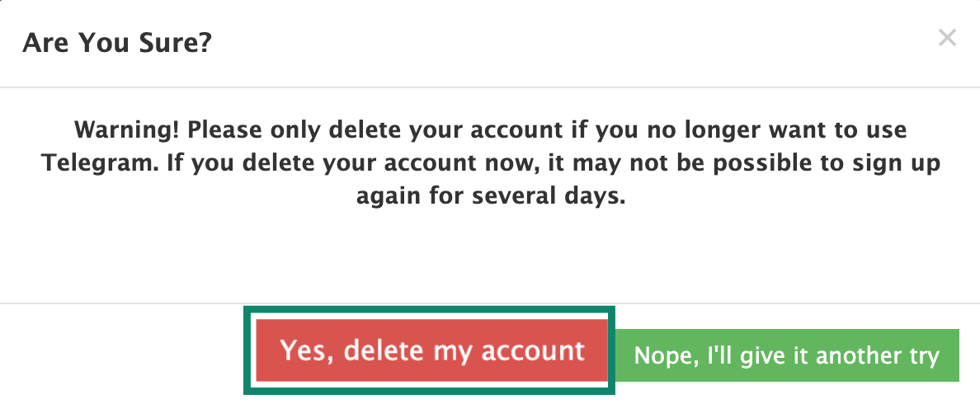Click the word account on the red button
Image resolution: width=980 pixels, height=404 pixels.
point(532,350)
